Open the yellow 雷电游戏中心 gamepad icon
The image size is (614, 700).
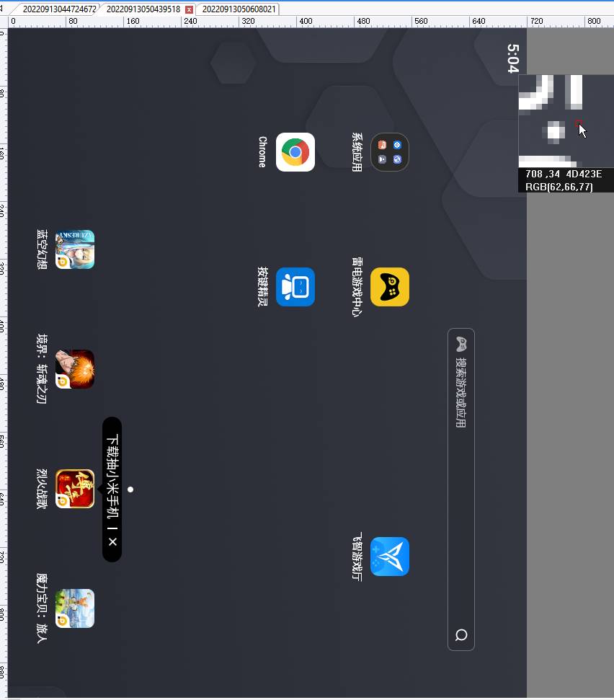[390, 287]
